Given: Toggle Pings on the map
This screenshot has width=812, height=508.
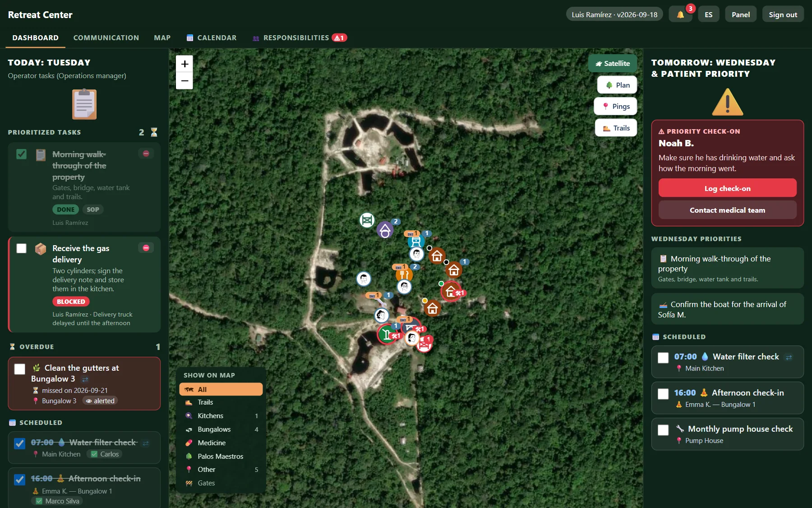Looking at the screenshot, I should (615, 106).
